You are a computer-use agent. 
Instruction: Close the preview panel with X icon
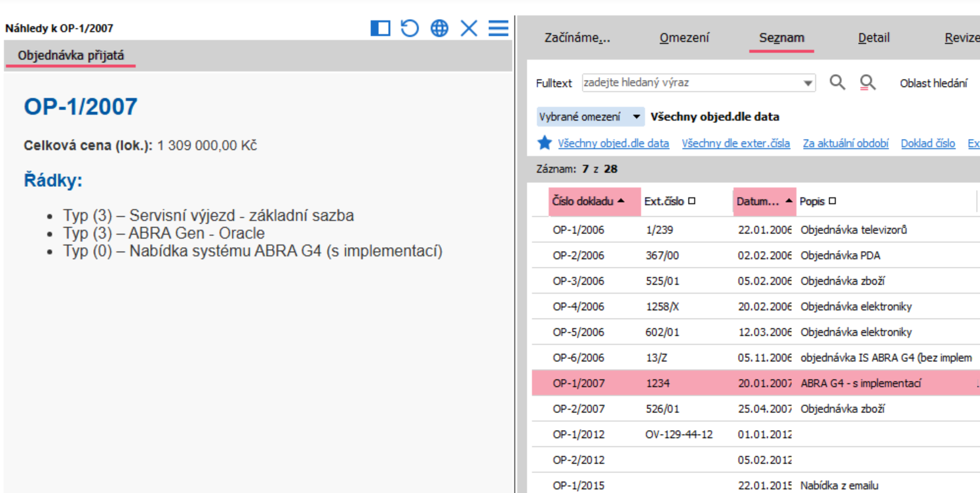click(x=469, y=28)
